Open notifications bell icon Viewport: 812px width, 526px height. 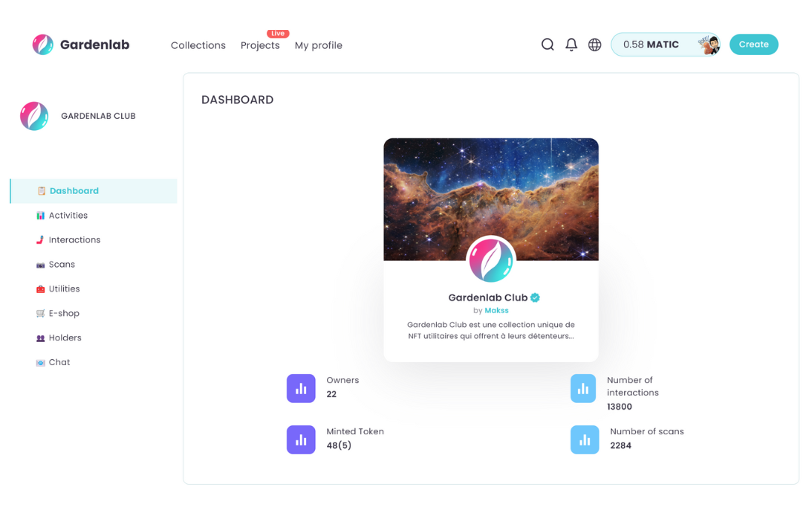coord(571,44)
